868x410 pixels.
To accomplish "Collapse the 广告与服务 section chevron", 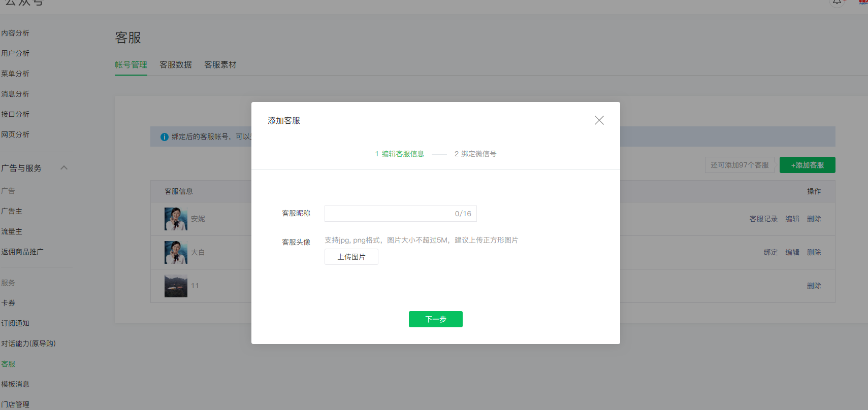I will coord(64,168).
